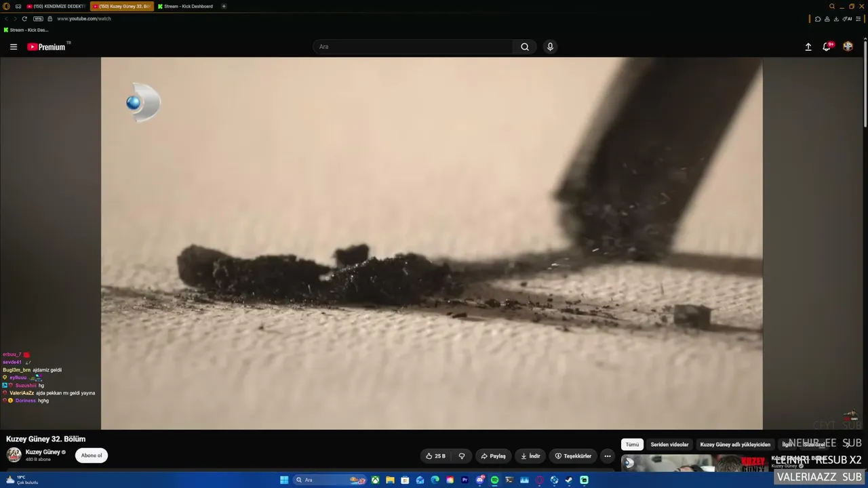Screen dimensions: 868x488
Task: Open the taskbar weather widget
Action: tap(23, 480)
